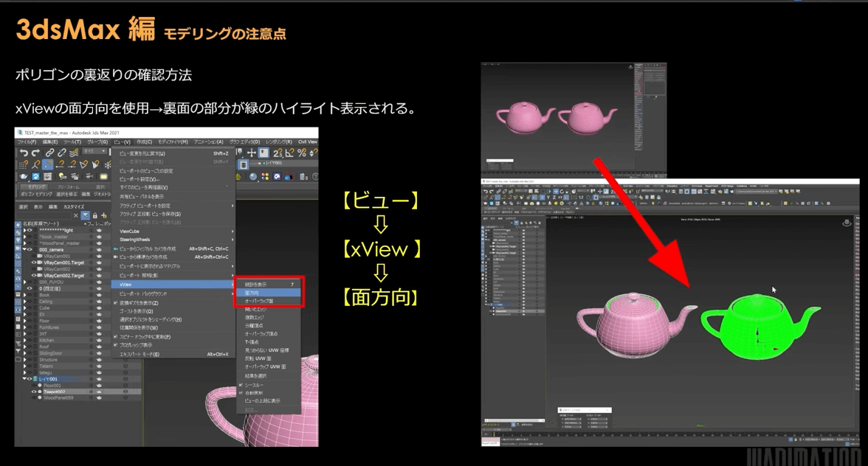Click the 選択を修正 ribbon panel button
Image resolution: width=868 pixels, height=466 pixels.
pyautogui.click(x=67, y=195)
